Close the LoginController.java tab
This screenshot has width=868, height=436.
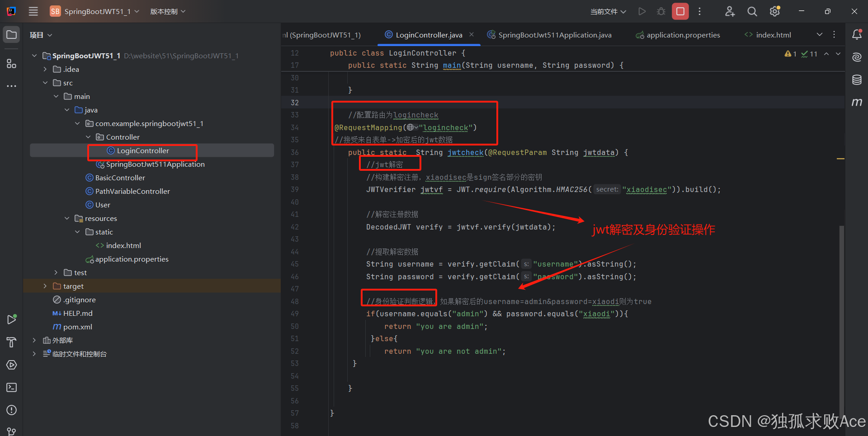click(x=472, y=34)
